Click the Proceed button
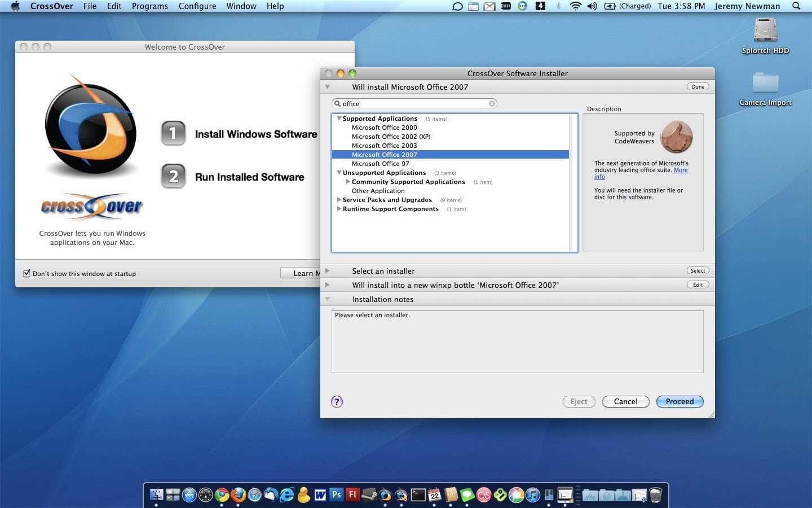The height and width of the screenshot is (508, 812). click(x=679, y=402)
